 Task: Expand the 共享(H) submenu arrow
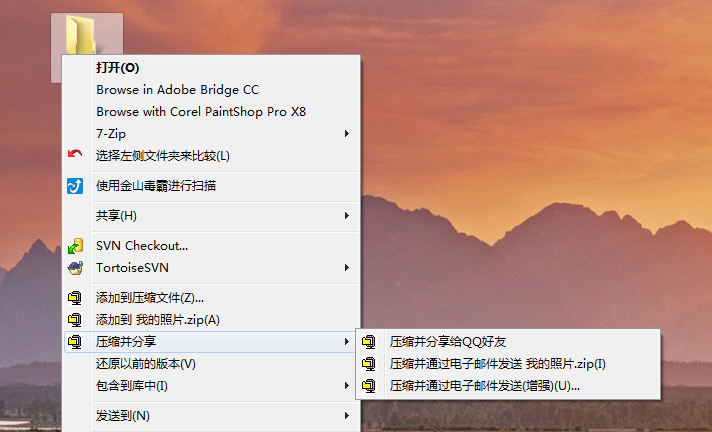point(346,215)
